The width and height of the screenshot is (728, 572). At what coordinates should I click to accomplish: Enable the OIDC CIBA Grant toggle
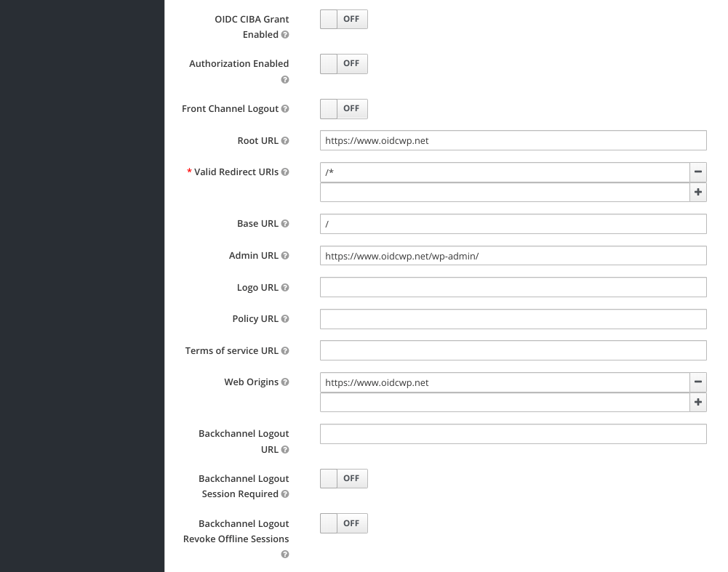click(x=343, y=19)
